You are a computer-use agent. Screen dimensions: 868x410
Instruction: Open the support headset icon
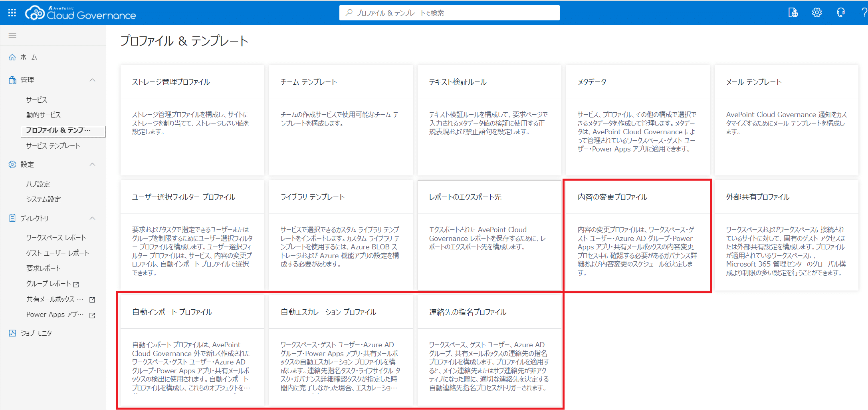tap(841, 13)
